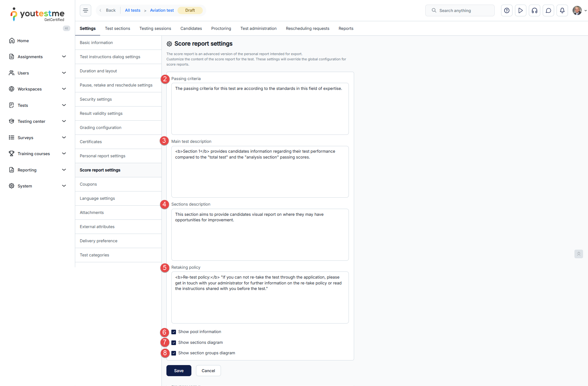The image size is (588, 386).
Task: Disable Show section groups diagram checkbox
Action: (174, 353)
